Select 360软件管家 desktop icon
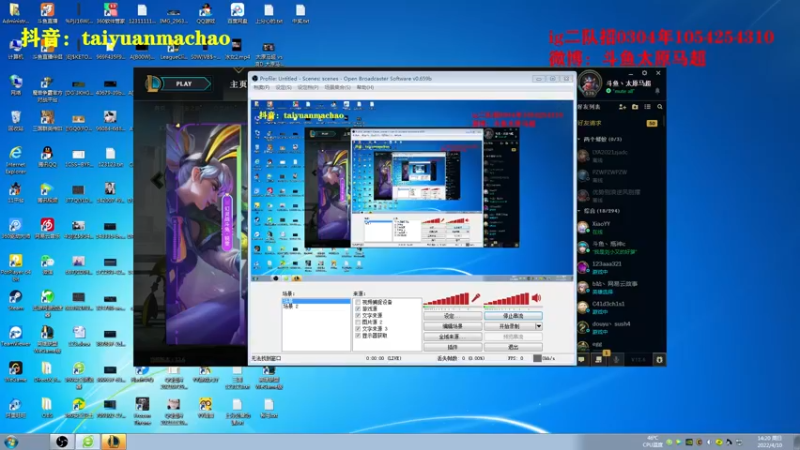Viewport: 800px width, 450px height. point(110,13)
